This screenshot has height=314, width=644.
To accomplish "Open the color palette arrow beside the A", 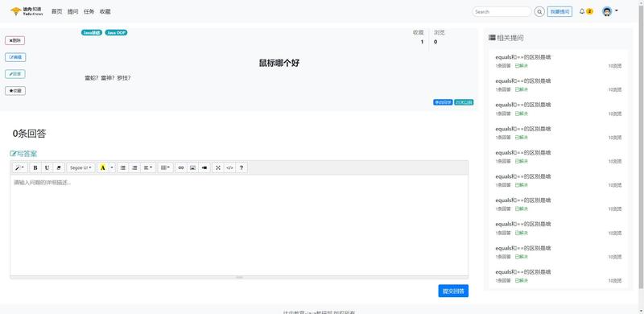I will pos(112,167).
